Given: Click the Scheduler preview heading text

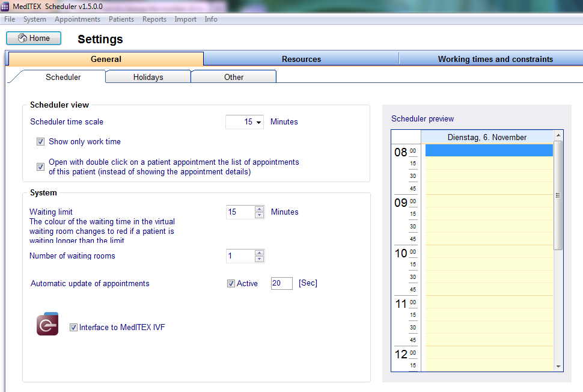Looking at the screenshot, I should point(423,118).
